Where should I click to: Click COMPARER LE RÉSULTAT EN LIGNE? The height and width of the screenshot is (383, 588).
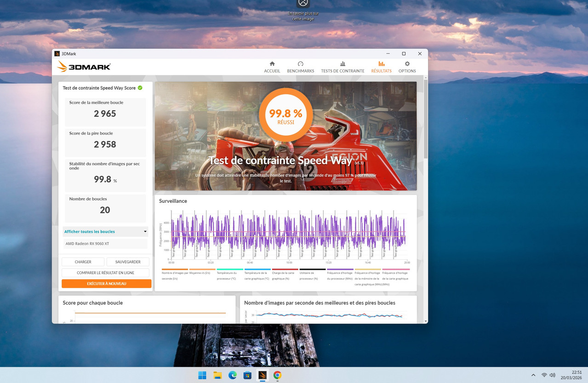pyautogui.click(x=105, y=273)
